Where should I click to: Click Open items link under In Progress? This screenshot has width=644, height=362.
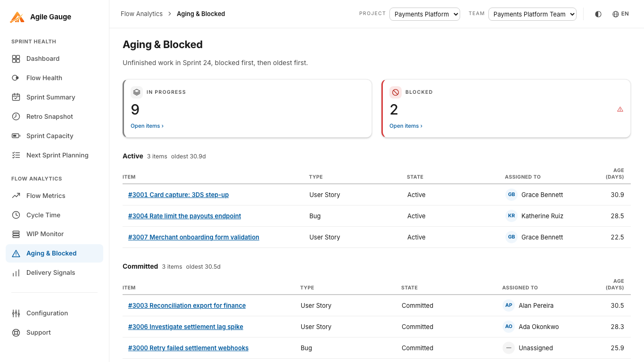click(147, 126)
